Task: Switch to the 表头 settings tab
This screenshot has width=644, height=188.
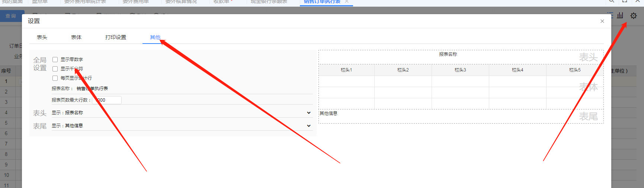Action: (42, 37)
